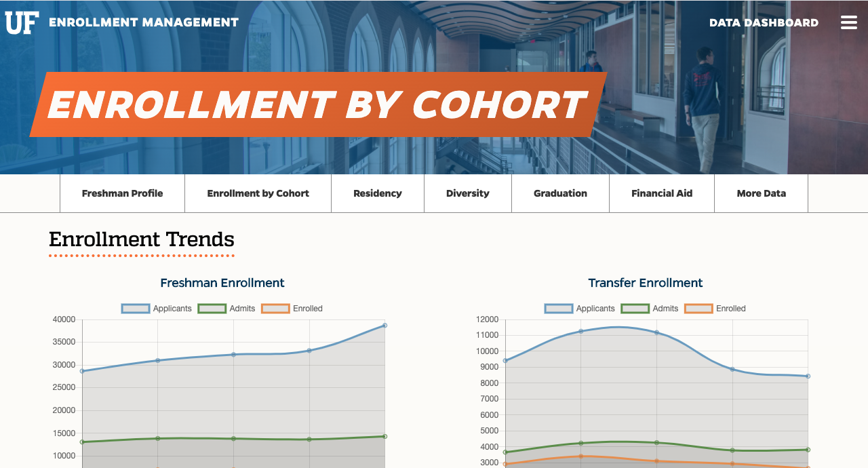Click the Freshman Enrollment chart title
This screenshot has width=868, height=468.
pyautogui.click(x=222, y=283)
